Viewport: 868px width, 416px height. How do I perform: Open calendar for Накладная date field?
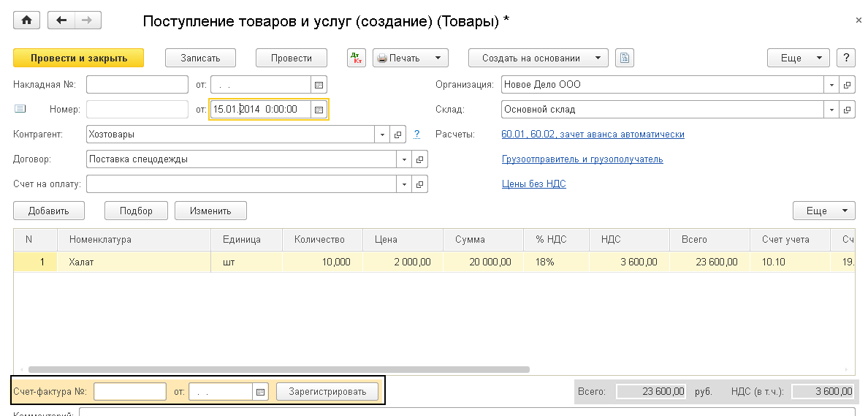click(x=319, y=85)
